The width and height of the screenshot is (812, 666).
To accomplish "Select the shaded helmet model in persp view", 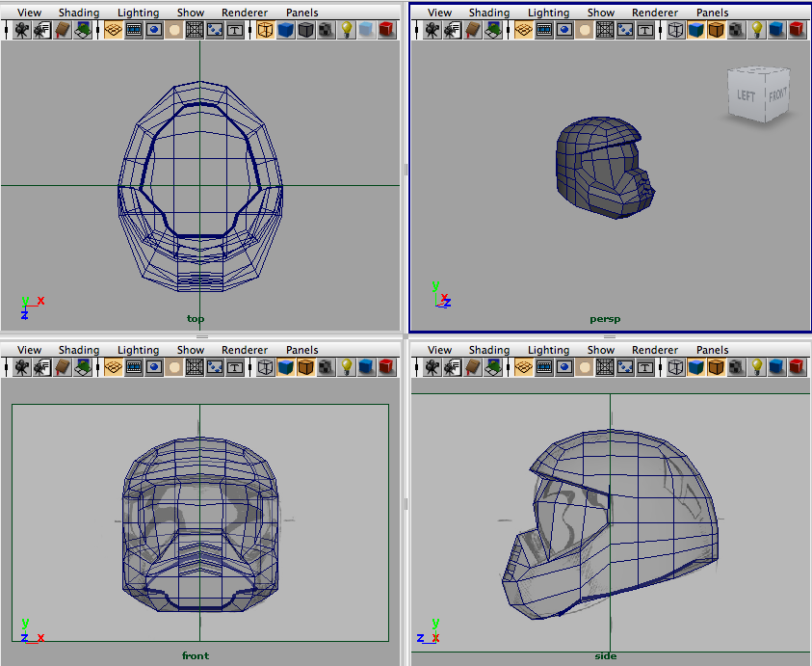I will click(604, 167).
